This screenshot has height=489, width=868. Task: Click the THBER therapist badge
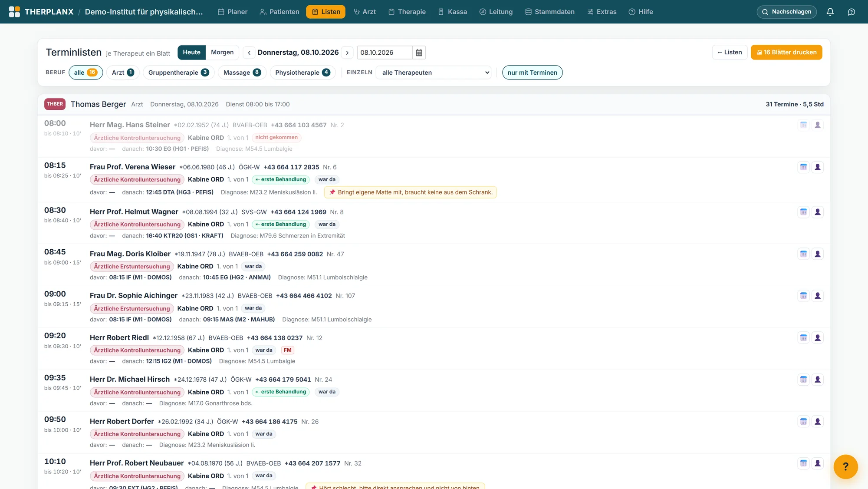click(55, 104)
